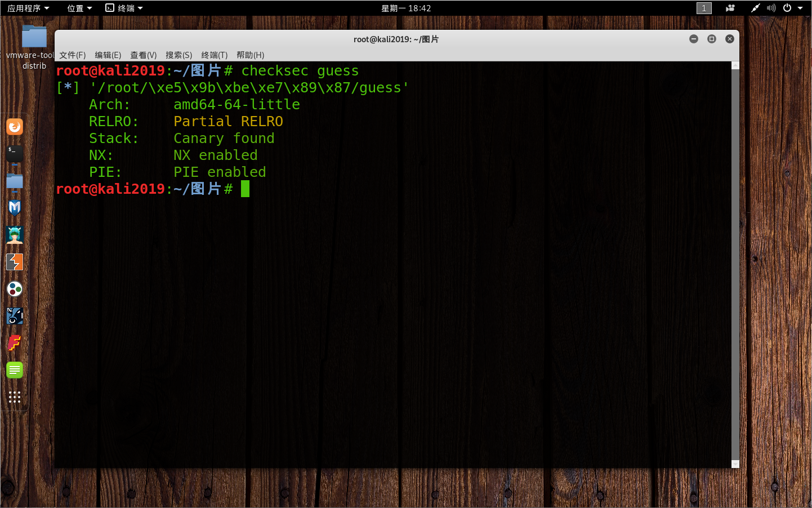Viewport: 812px width, 508px height.
Task: Launch BeEF from the dock
Action: tap(14, 316)
